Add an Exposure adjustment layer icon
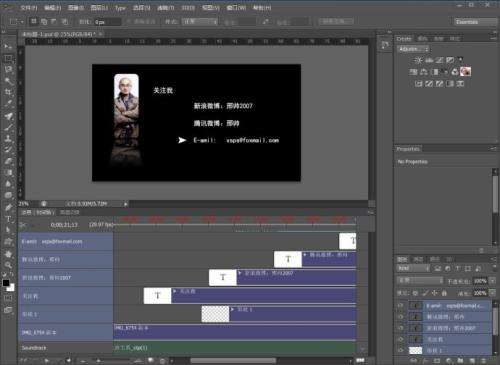The width and height of the screenshot is (500, 365). click(450, 60)
